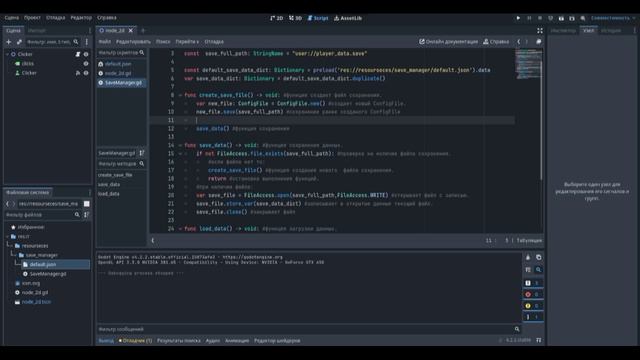This screenshot has width=640, height=360.
Task: Pause the running project
Action: coord(529,18)
